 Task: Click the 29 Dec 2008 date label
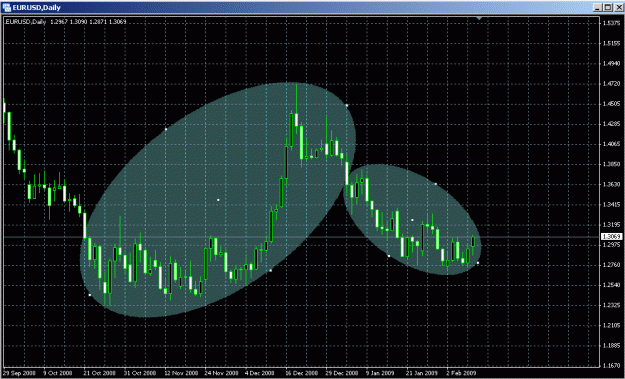click(342, 373)
